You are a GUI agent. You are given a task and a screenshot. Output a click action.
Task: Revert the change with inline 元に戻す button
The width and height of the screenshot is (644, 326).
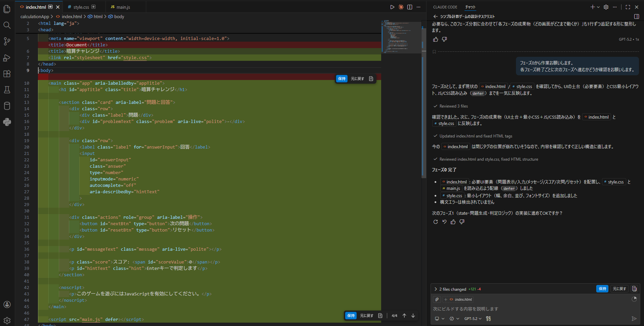(x=357, y=79)
